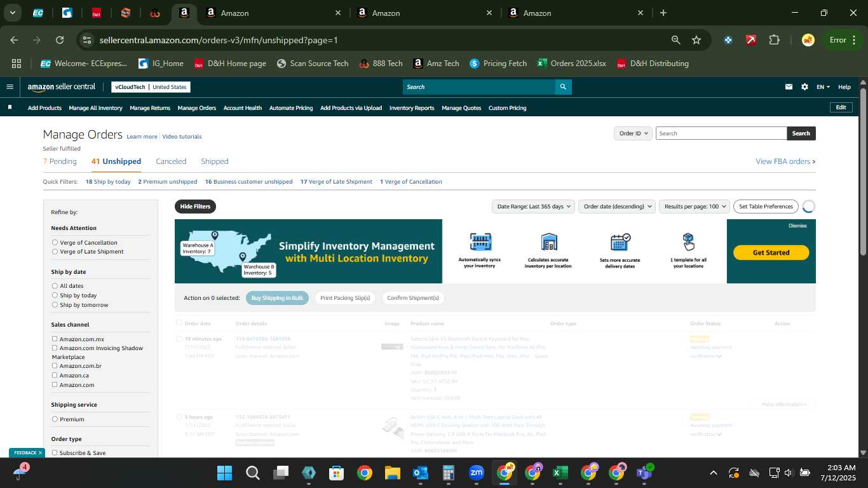Open the Windows Start menu
This screenshot has height=488, width=868.
pos(224,473)
